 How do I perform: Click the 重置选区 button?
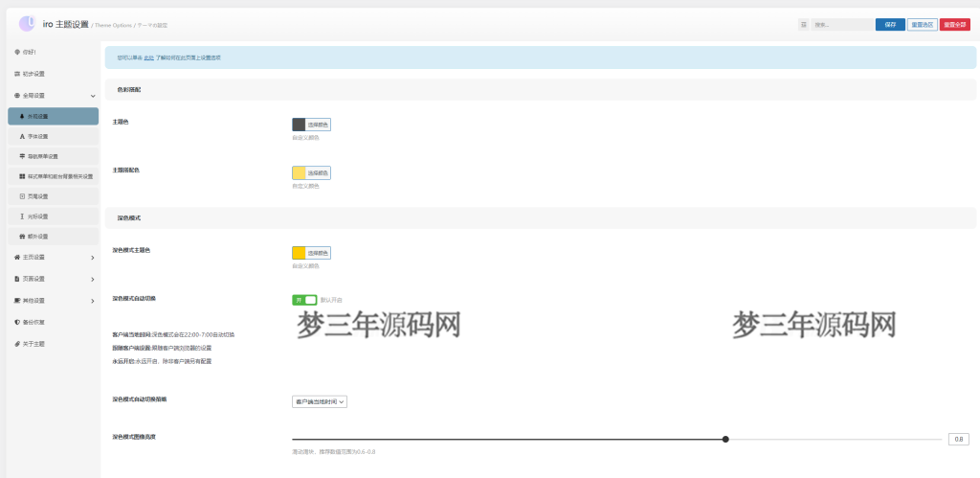pos(922,24)
